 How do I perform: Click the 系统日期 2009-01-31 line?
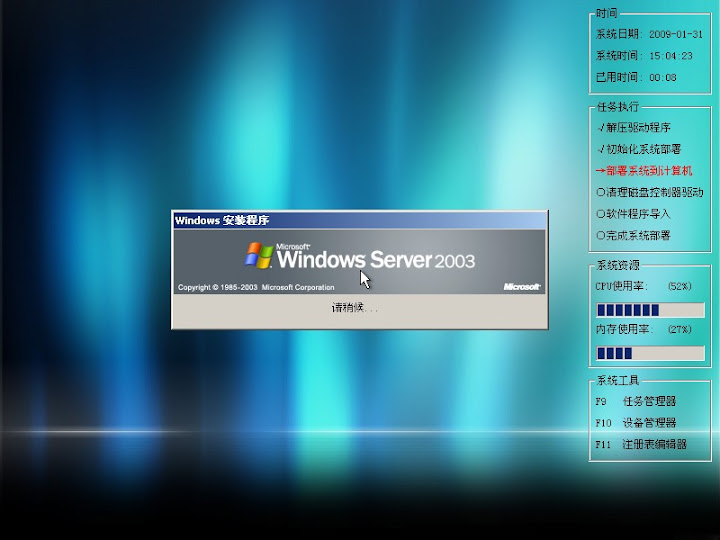[649, 34]
